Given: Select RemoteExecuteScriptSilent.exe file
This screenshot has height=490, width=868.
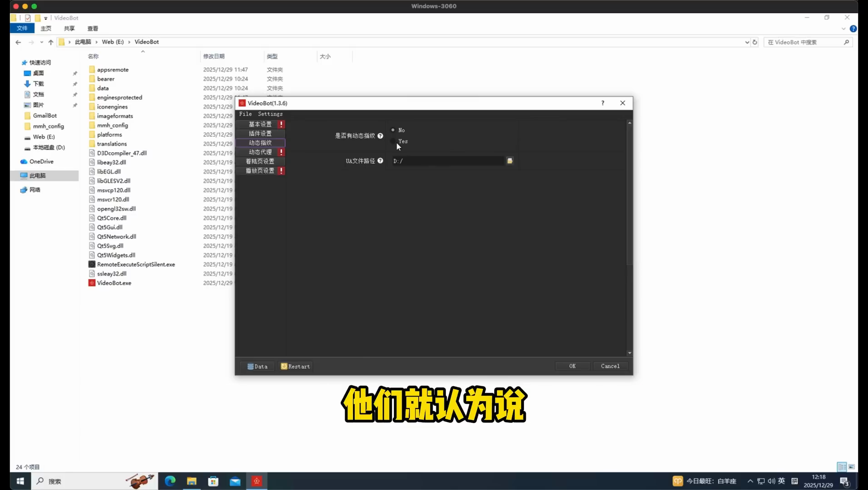Looking at the screenshot, I should 136,264.
